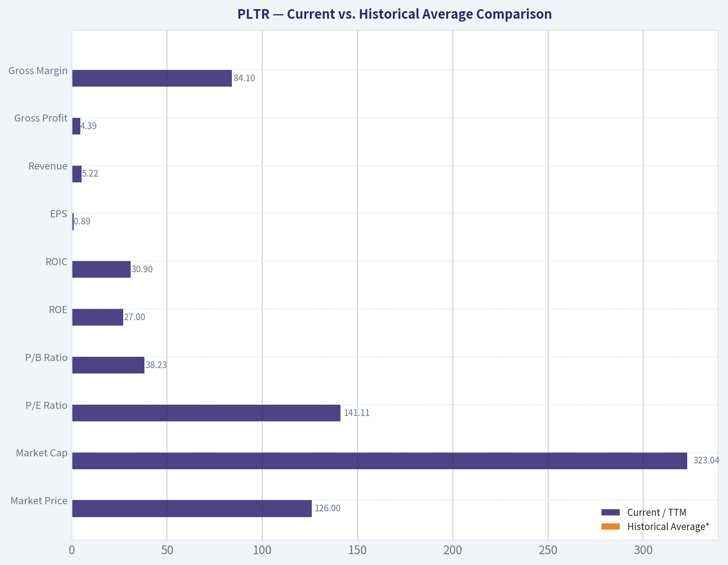Click the 'Historical Average*' legend text

coord(668,527)
